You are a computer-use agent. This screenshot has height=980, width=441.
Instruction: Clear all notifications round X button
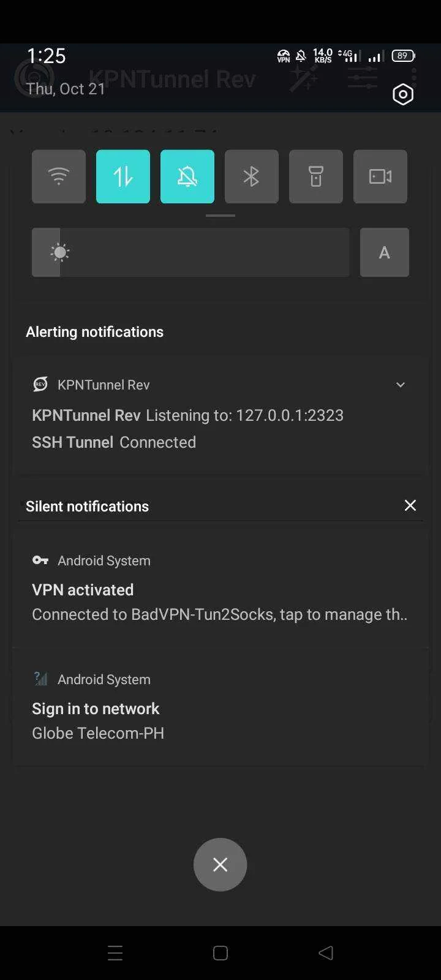221,864
